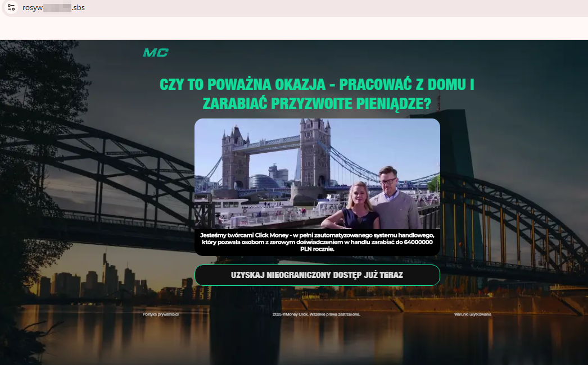Open the 'Warunki użytkowania' link
Viewport: 588px width, 365px height.
click(x=473, y=314)
